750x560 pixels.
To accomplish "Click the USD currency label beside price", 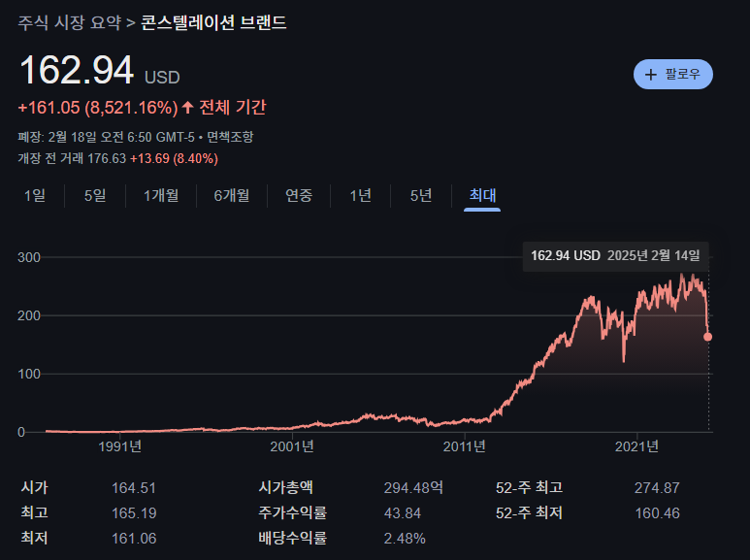I will 162,77.
